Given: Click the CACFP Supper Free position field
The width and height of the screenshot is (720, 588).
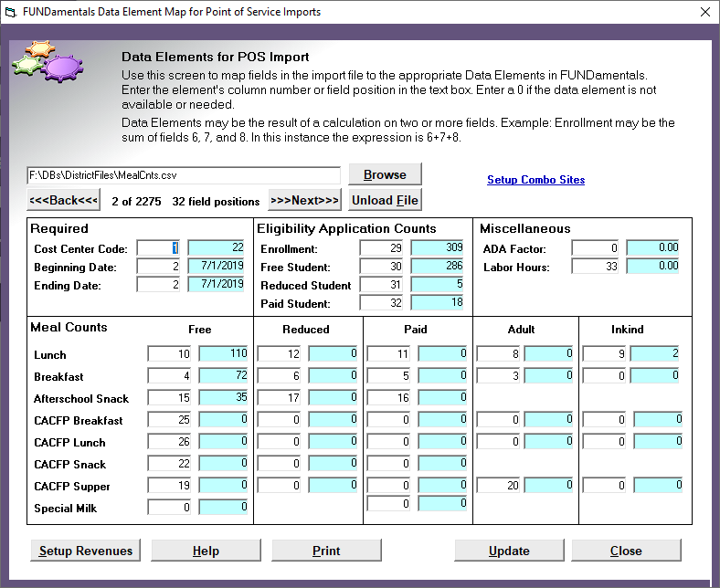Looking at the screenshot, I should click(169, 485).
